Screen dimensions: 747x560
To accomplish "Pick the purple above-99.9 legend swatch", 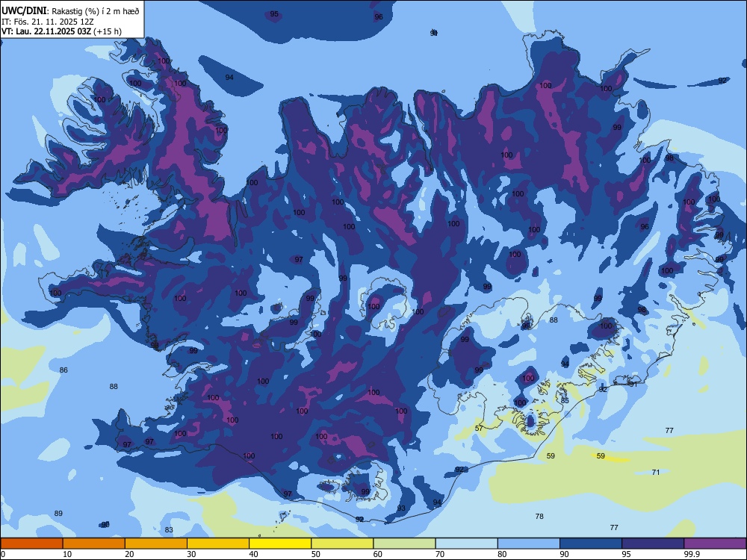I will tap(715, 544).
